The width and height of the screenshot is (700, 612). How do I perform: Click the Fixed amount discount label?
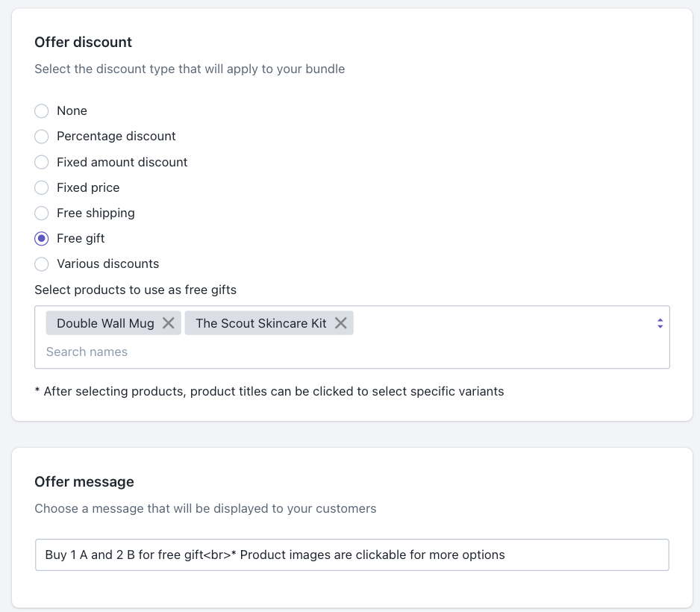(122, 163)
